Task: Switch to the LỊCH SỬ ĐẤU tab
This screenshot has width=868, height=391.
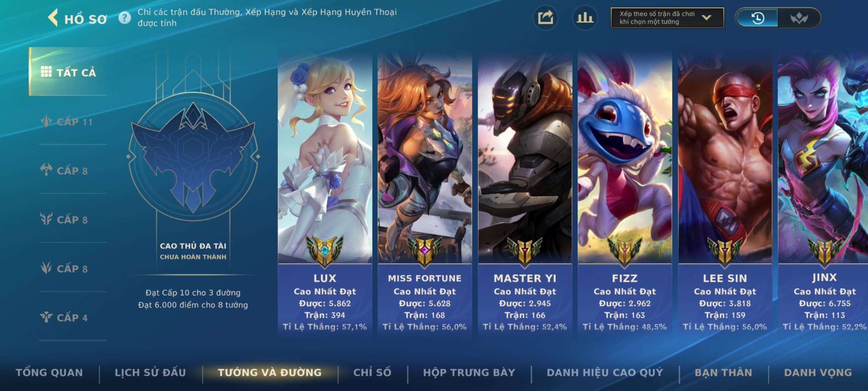Action: [x=150, y=373]
